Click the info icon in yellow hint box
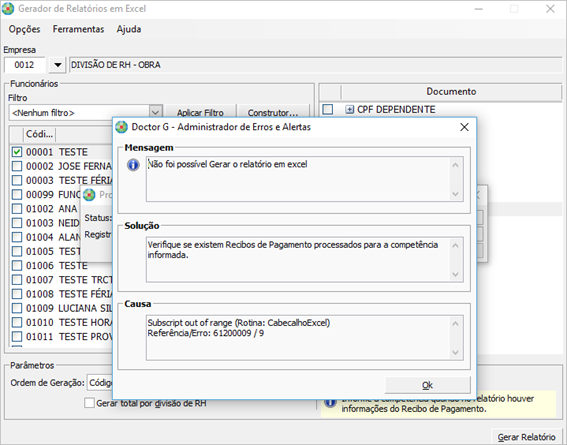Viewport: 567px width, 445px height. point(330,403)
